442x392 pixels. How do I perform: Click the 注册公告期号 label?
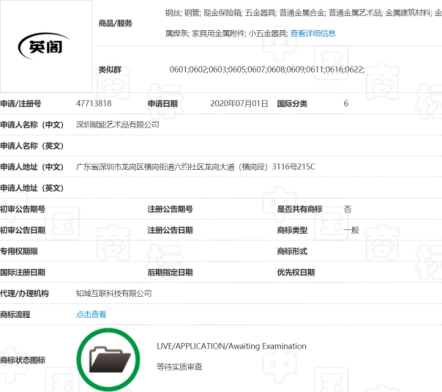[x=170, y=209]
